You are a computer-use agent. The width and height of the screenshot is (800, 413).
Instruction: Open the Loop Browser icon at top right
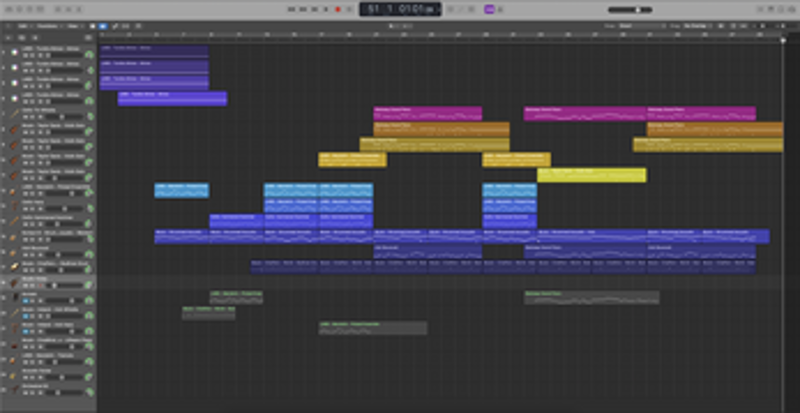click(780, 9)
